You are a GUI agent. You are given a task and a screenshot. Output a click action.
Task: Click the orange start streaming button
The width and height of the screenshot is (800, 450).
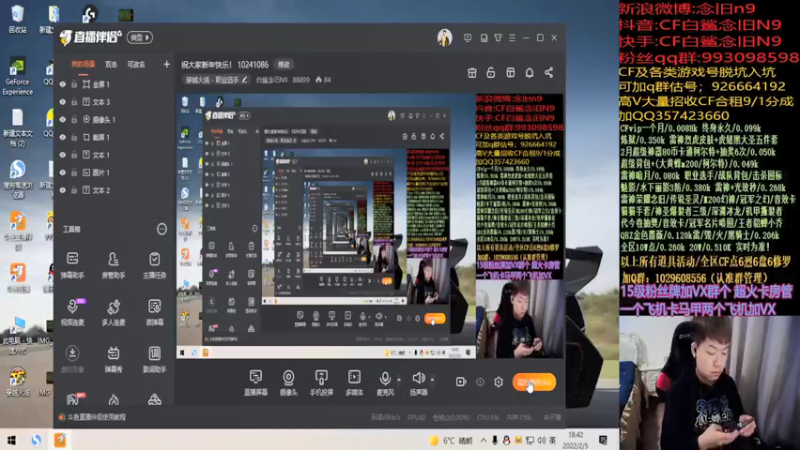[x=534, y=382]
